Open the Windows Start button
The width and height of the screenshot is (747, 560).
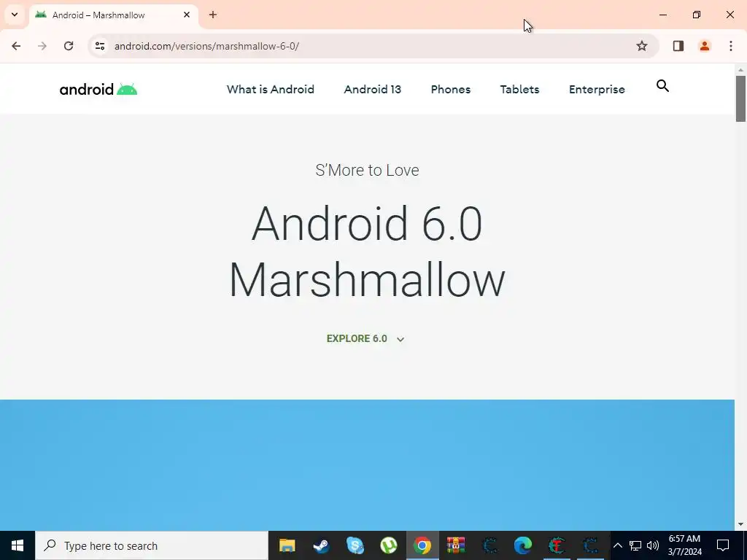pyautogui.click(x=18, y=545)
